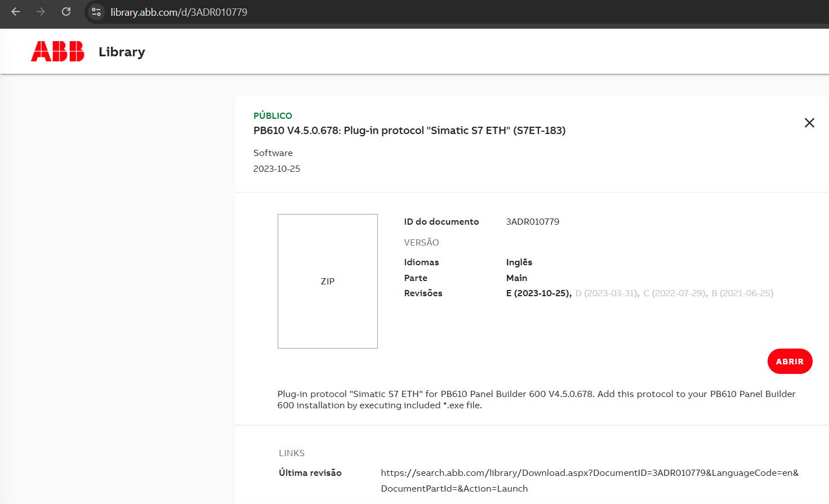Select revision C (2022-07-29)

coord(674,293)
